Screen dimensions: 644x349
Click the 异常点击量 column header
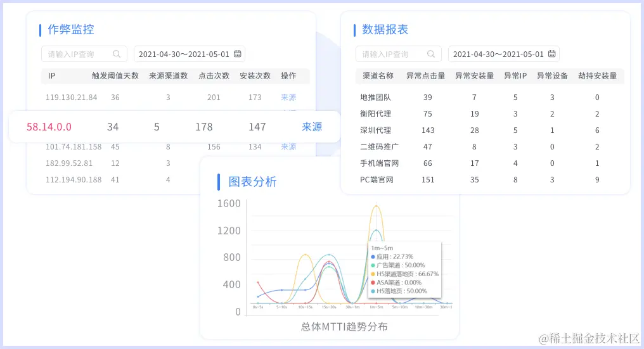point(426,75)
